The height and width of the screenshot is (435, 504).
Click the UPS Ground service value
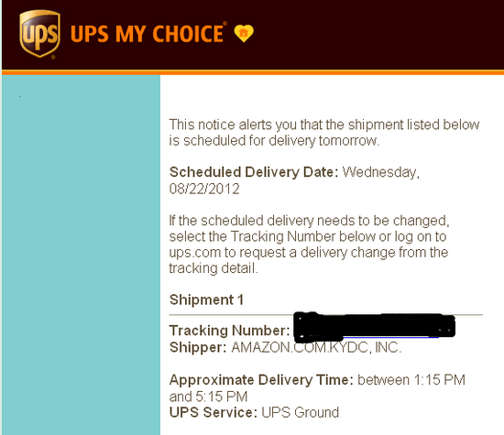click(300, 412)
